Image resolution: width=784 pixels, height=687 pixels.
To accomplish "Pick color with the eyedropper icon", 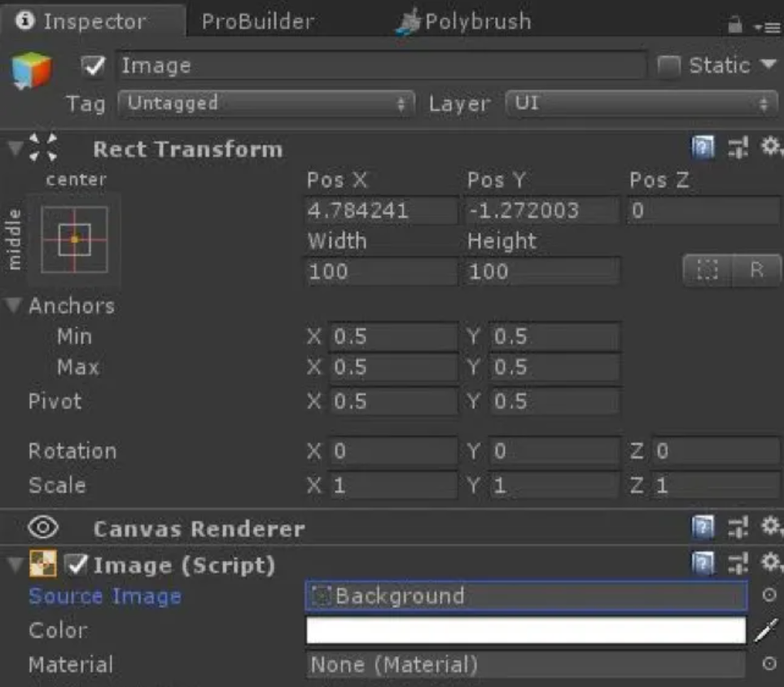I will tap(766, 630).
